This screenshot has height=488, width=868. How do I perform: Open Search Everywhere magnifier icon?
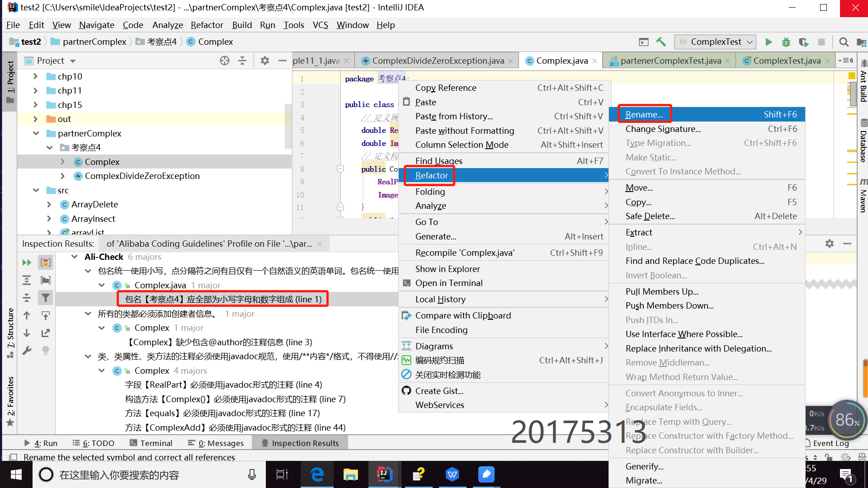click(x=844, y=42)
